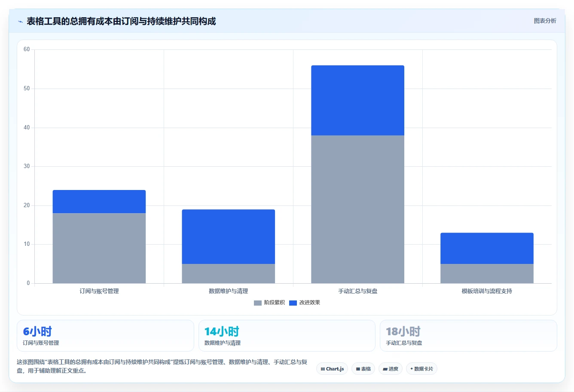The image size is (574, 392).
Task: Click the gray legend swatch for 阶段累积
Action: click(258, 303)
